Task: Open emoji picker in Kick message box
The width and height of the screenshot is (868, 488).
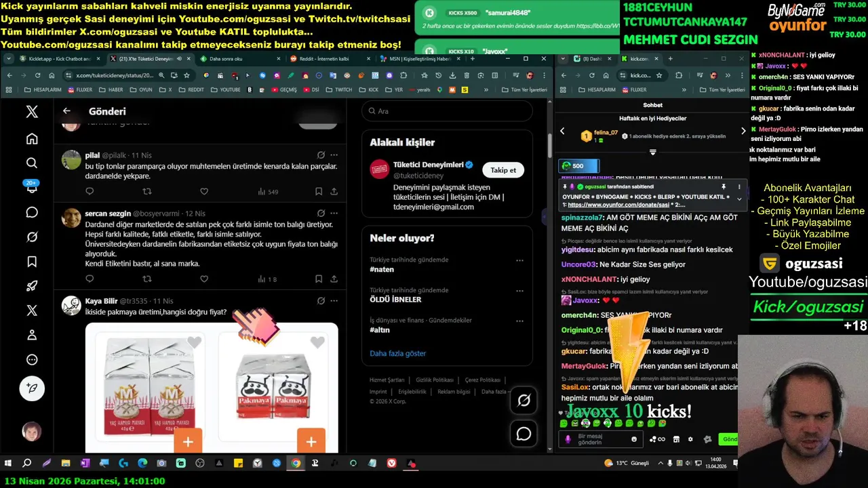Action: coord(634,439)
